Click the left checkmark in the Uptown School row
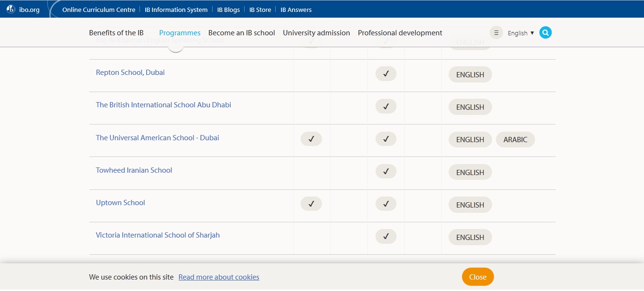 [x=311, y=204]
